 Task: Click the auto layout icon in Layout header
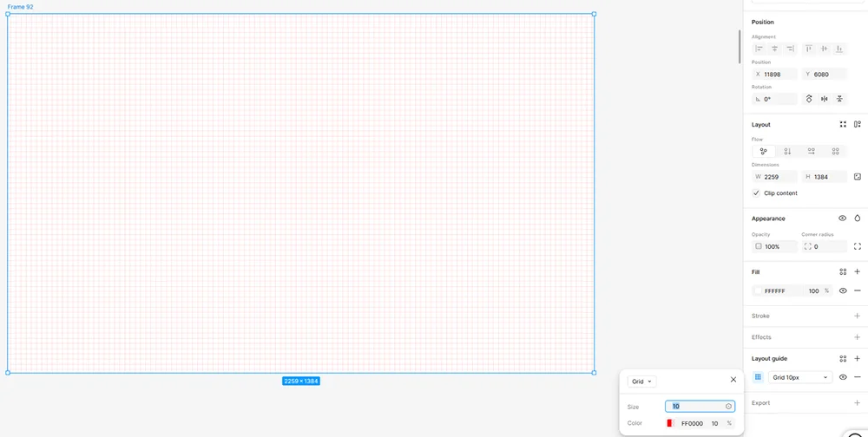pyautogui.click(x=858, y=125)
